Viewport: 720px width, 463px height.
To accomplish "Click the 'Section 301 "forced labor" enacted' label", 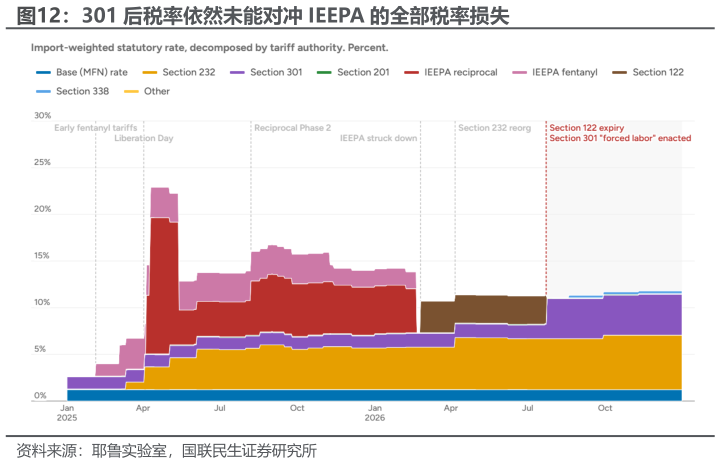I will click(620, 138).
